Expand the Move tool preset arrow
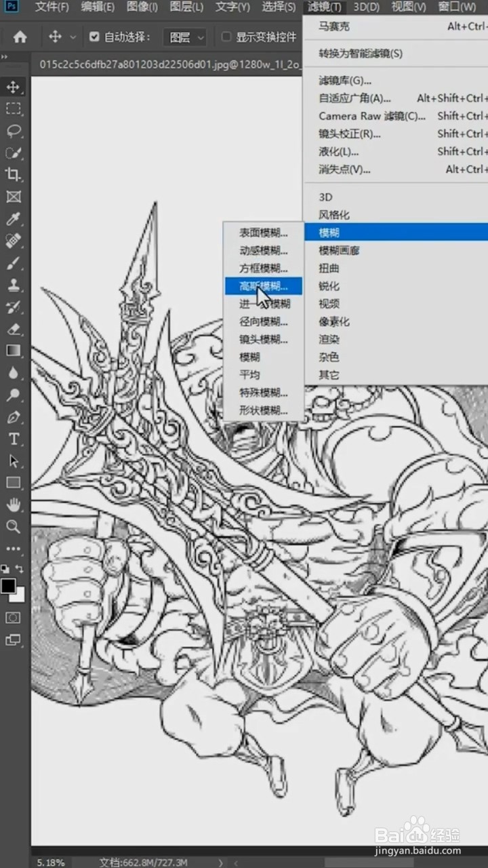The width and height of the screenshot is (488, 868). (73, 37)
